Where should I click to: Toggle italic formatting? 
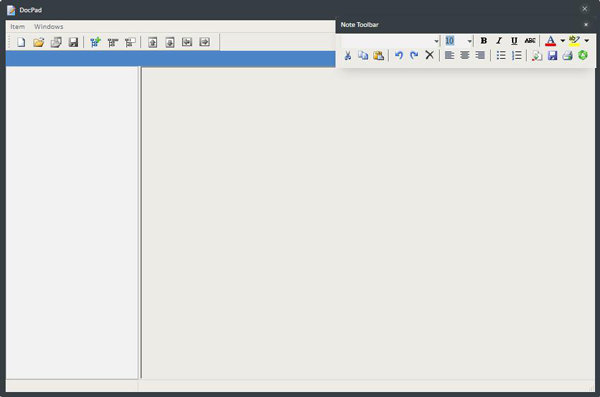499,41
